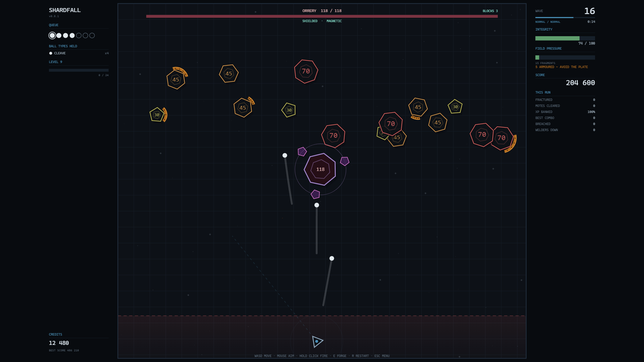Click the 0:14 wave timer
This screenshot has height=362, width=644.
click(x=591, y=22)
